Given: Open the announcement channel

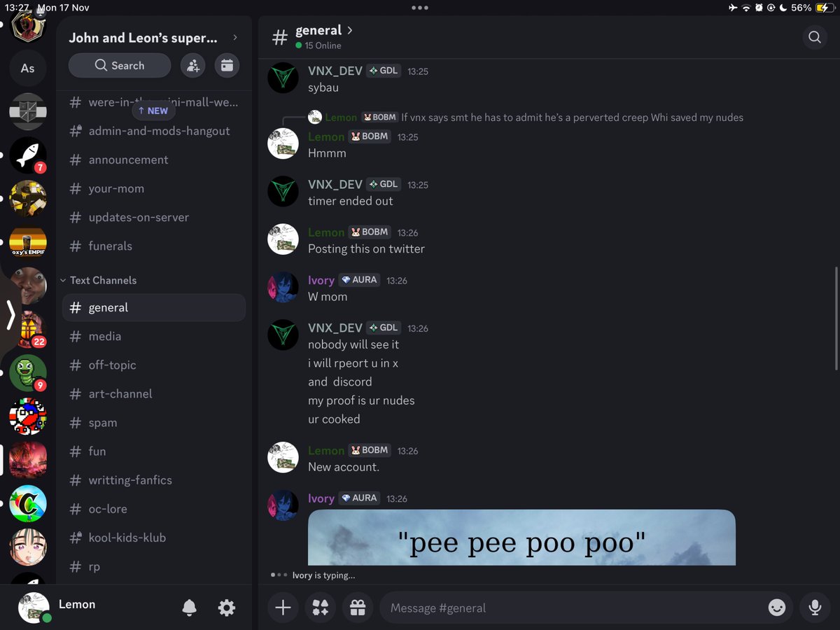Looking at the screenshot, I should 154,160.
